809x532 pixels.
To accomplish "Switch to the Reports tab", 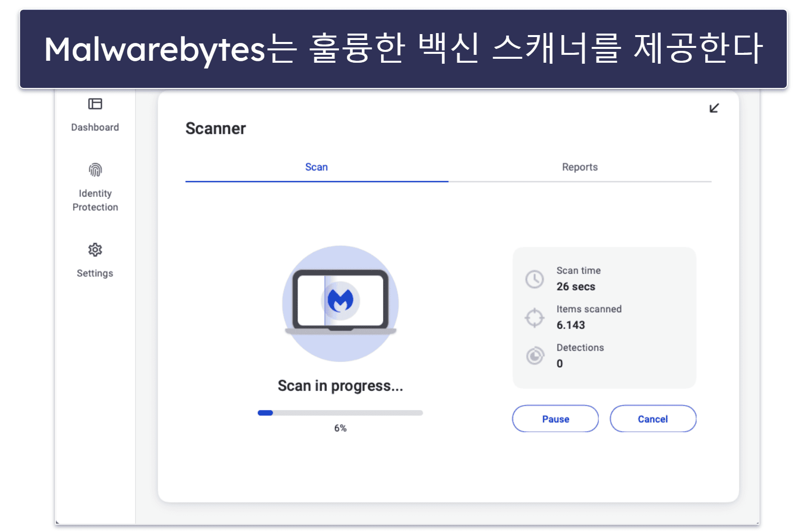I will [580, 167].
